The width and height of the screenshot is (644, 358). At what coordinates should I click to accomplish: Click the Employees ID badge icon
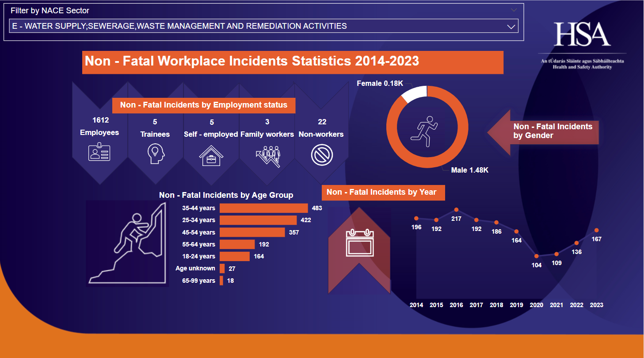coord(99,152)
